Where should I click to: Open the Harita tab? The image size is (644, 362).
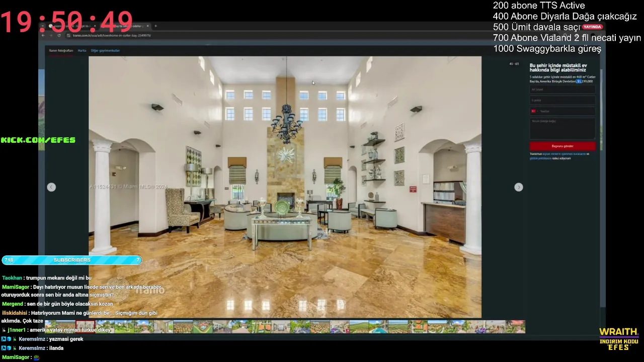[x=82, y=51]
